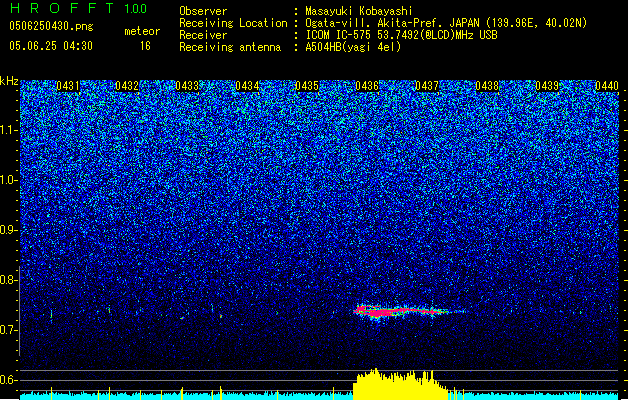This screenshot has width=629, height=400.
Task: Click the 0431 time marker
Action: [x=67, y=86]
